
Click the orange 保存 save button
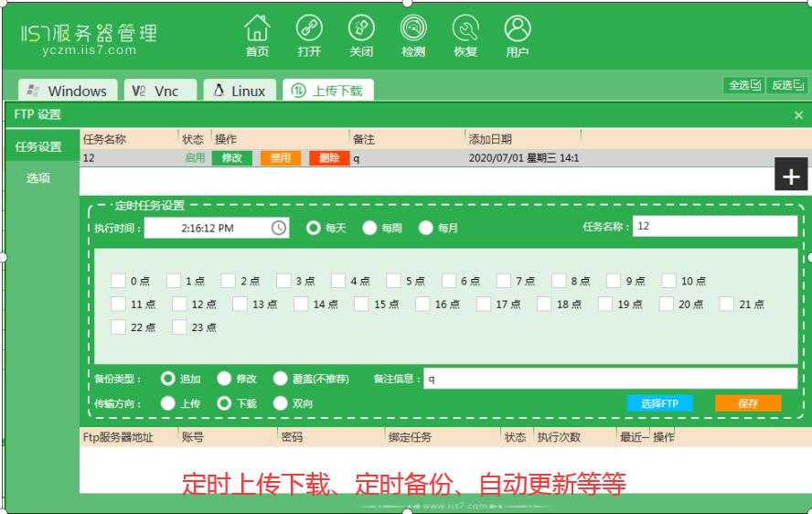point(748,403)
